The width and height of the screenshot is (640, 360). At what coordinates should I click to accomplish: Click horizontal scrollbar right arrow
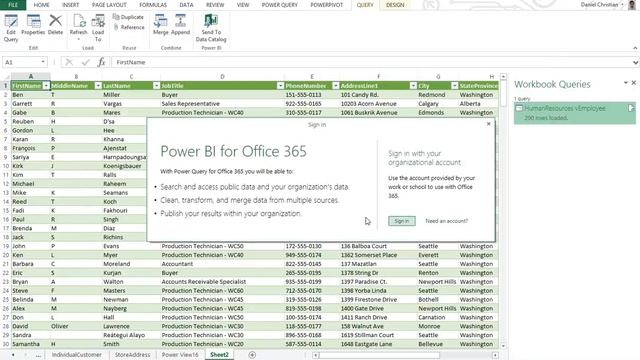(495, 355)
